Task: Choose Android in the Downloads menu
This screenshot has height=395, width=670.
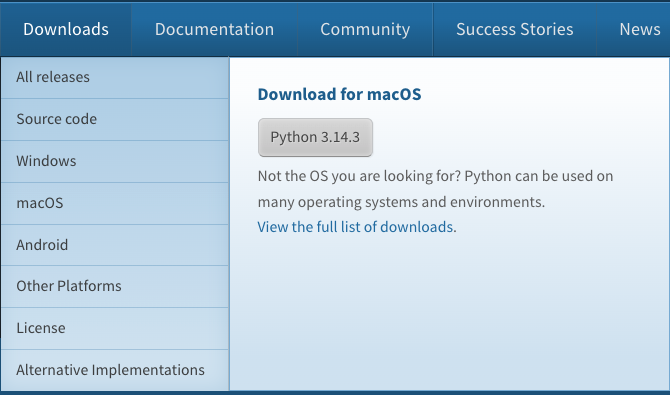Action: [115, 245]
